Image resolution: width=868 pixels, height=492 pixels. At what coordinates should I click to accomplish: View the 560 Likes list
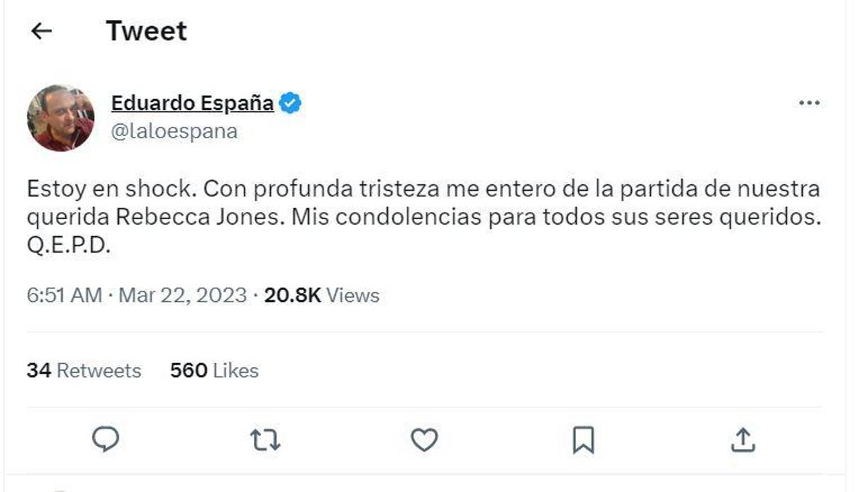pyautogui.click(x=213, y=370)
